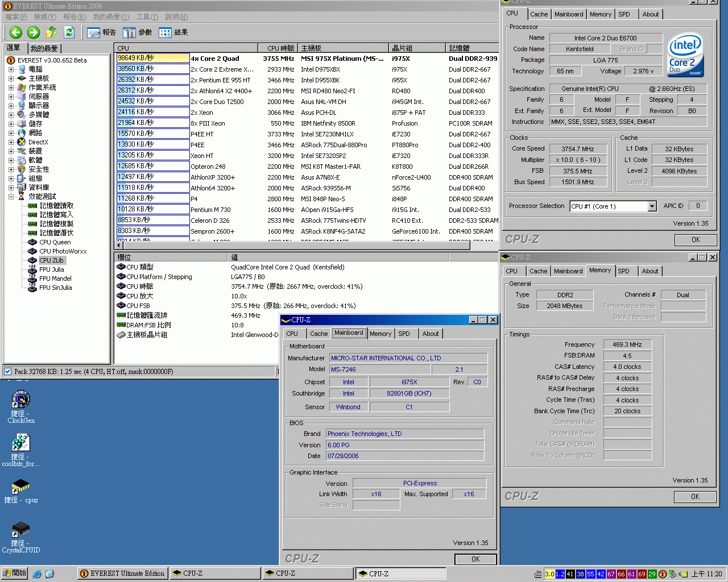The height and width of the screenshot is (582, 728).
Task: Click the Core Speed 3754.7 MHz field
Action: click(x=577, y=149)
